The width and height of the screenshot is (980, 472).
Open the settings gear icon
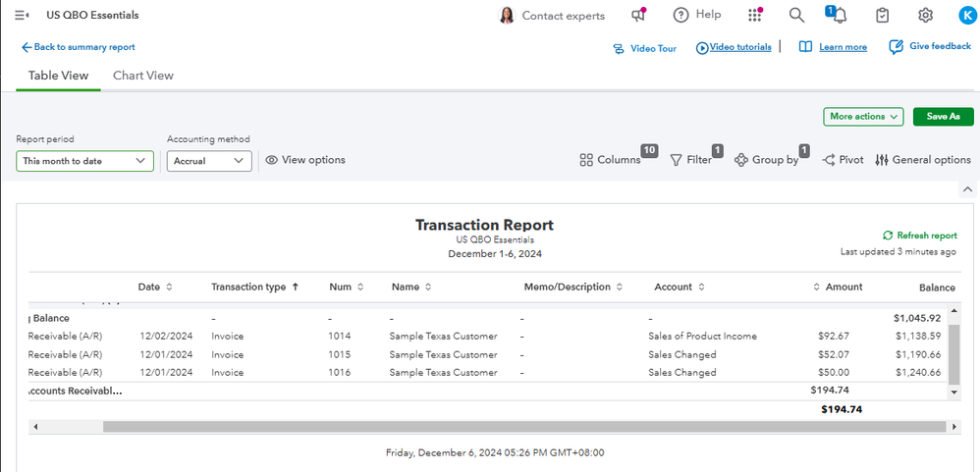click(925, 15)
